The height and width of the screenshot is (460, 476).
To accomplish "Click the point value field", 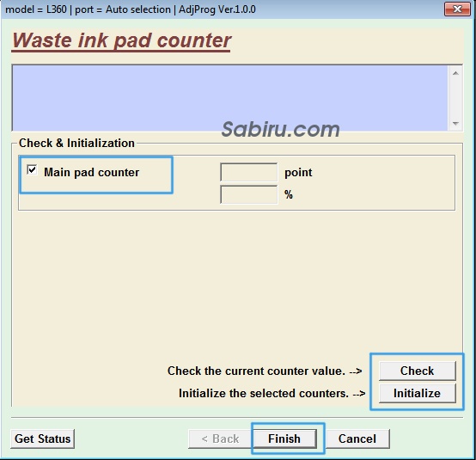I will tap(248, 172).
